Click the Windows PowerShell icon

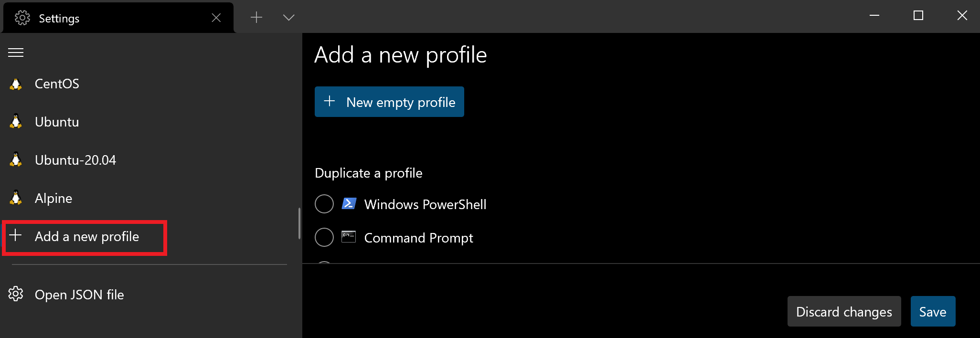tap(349, 203)
